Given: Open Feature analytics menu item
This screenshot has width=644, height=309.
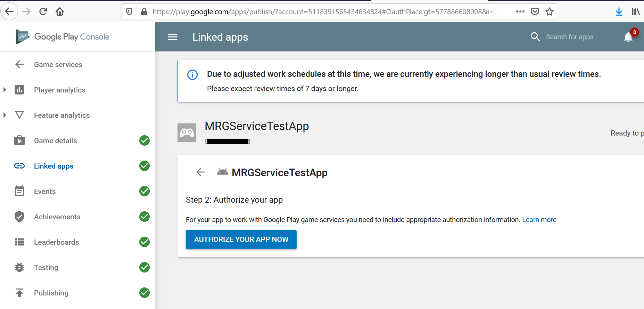Looking at the screenshot, I should pyautogui.click(x=62, y=115).
